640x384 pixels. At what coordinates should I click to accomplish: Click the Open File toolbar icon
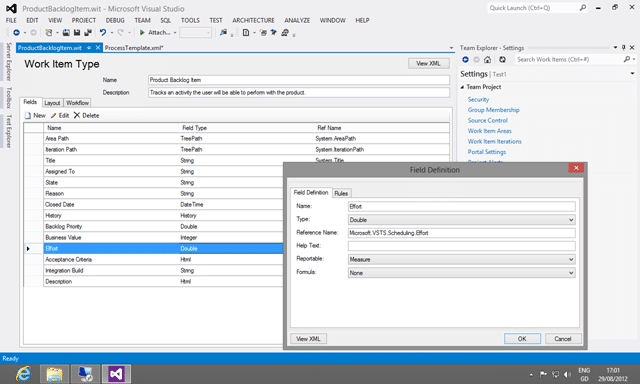coord(66,33)
